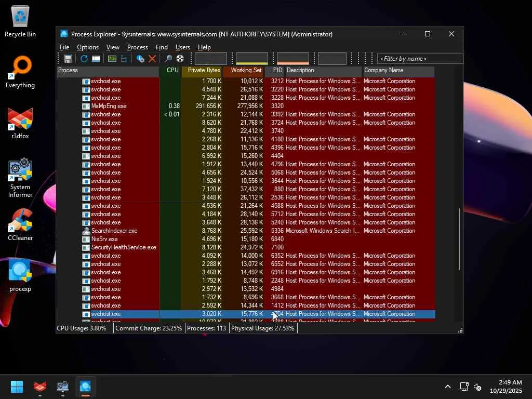532x399 pixels.
Task: Select the svchost.exe row with PID 4984
Action: (246, 289)
